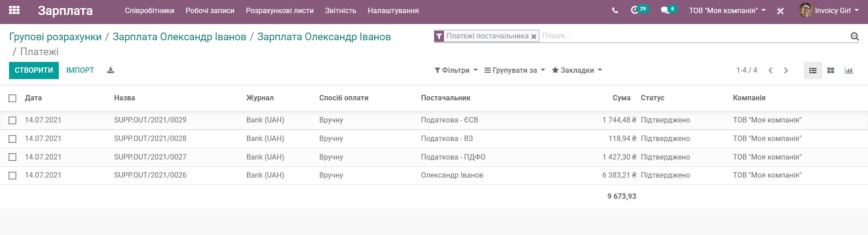Check the SUPP.OUT/2021/0027 row checkbox
This screenshot has height=235, width=868.
pos(13,157)
